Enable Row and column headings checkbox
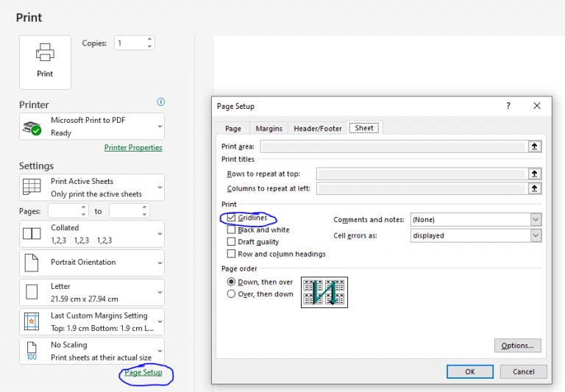Image resolution: width=565 pixels, height=392 pixels. 231,254
